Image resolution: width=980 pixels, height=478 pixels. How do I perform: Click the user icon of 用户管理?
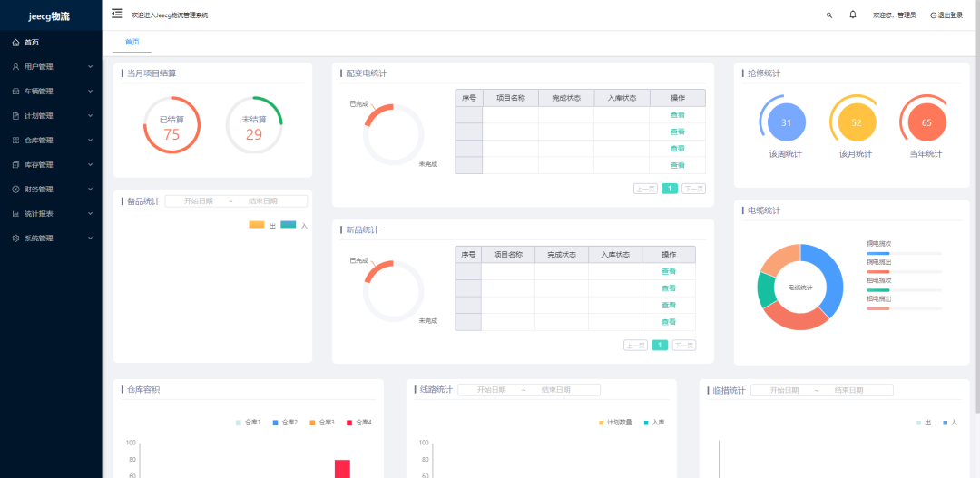coord(15,67)
